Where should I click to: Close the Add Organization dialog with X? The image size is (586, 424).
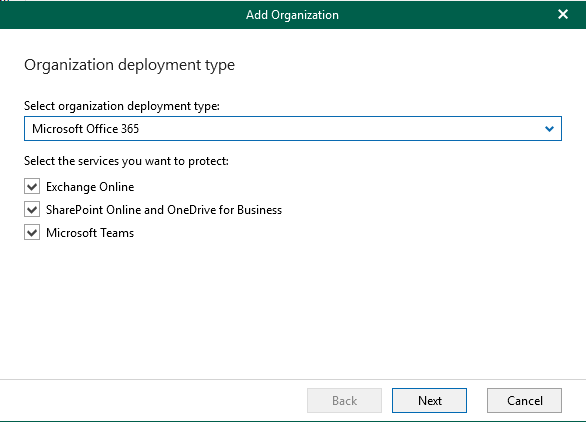coord(563,14)
